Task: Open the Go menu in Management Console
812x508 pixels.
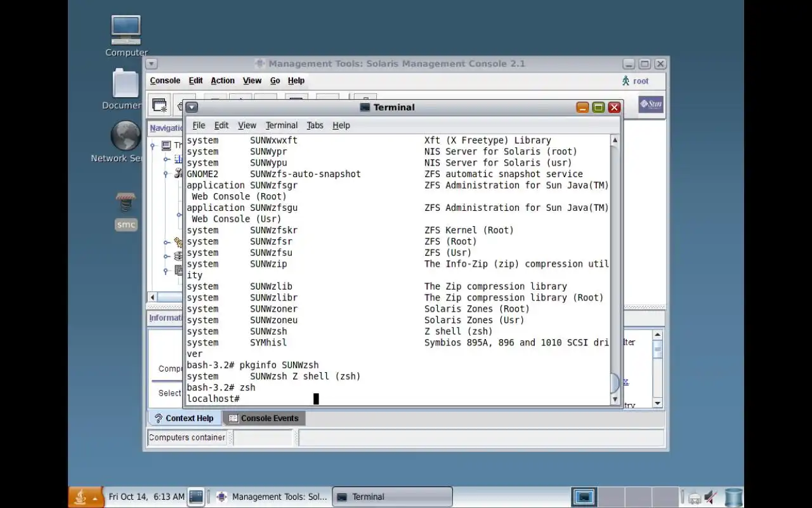Action: click(275, 81)
